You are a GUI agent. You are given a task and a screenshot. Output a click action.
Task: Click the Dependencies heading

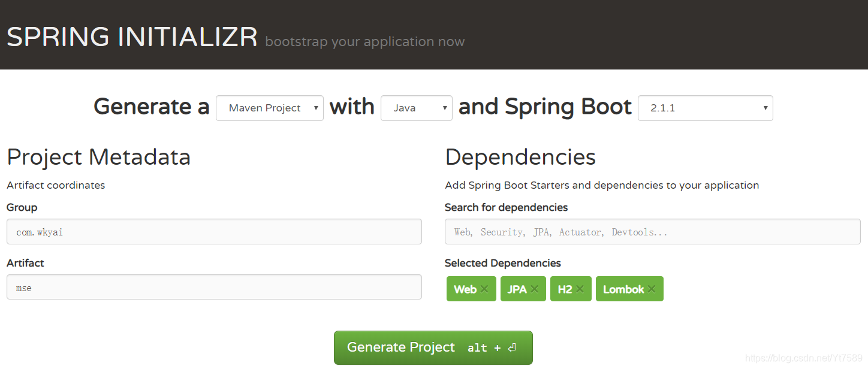[520, 157]
